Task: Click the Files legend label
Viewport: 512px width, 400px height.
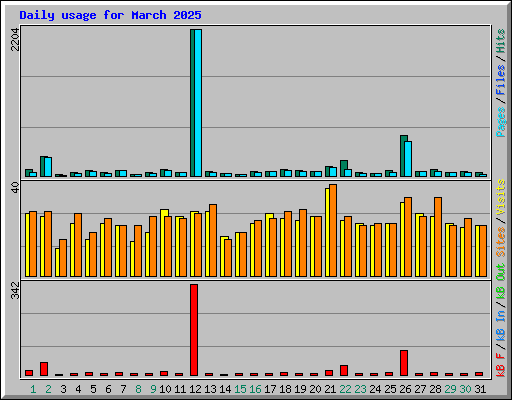Action: pyautogui.click(x=501, y=80)
